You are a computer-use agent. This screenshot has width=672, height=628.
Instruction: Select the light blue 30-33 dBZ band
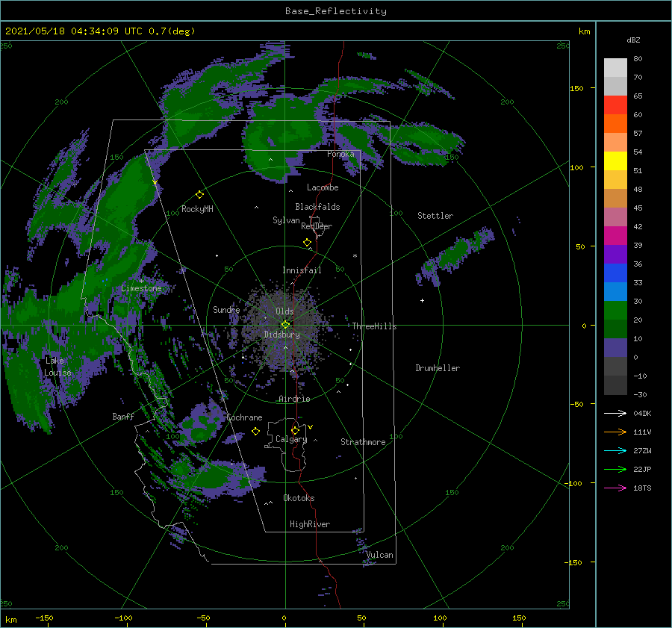[x=615, y=292]
